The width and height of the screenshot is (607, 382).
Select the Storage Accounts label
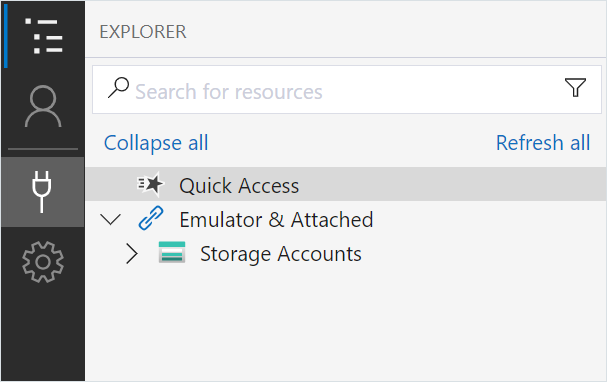281,254
